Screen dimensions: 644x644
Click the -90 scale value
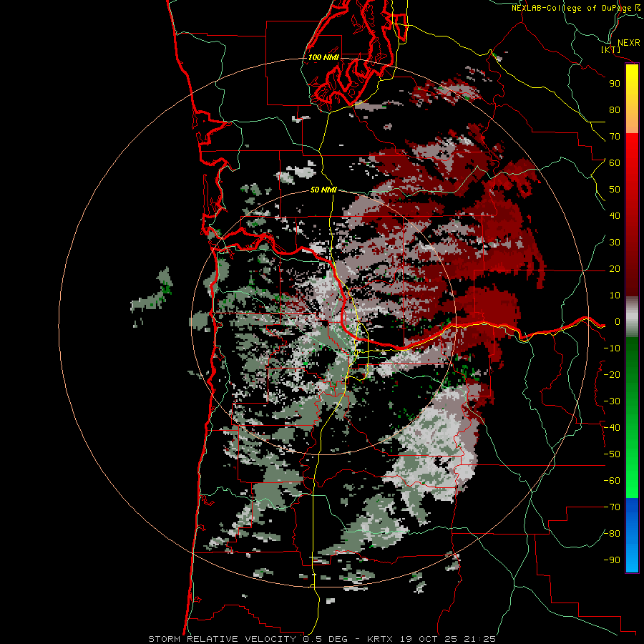tap(612, 560)
